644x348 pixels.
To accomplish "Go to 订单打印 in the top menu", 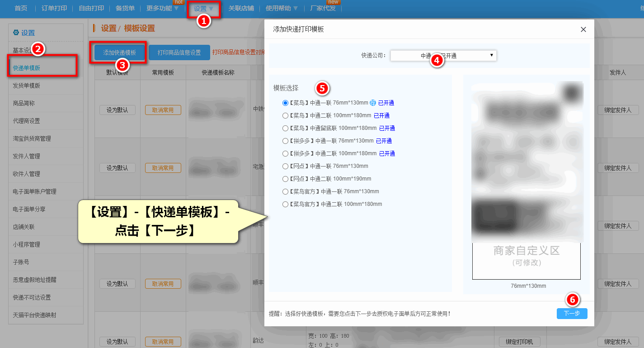I will (54, 9).
